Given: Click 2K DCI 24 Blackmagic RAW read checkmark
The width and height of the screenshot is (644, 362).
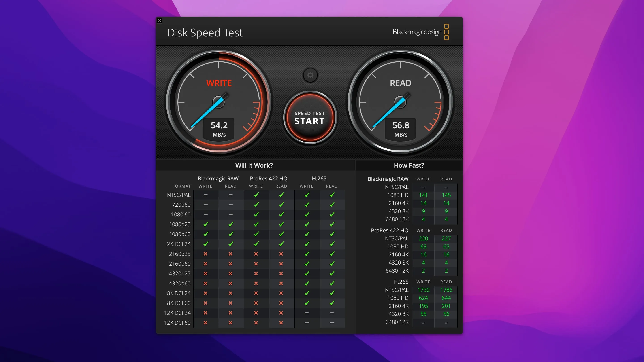Looking at the screenshot, I should click(231, 244).
